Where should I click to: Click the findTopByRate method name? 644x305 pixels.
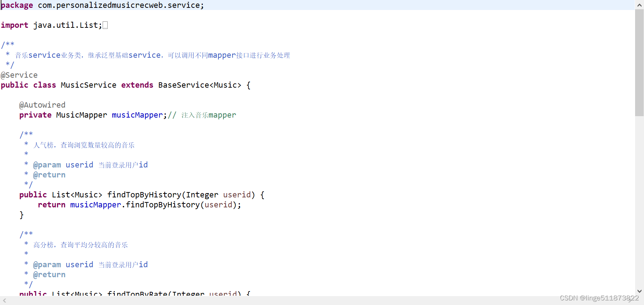137,294
